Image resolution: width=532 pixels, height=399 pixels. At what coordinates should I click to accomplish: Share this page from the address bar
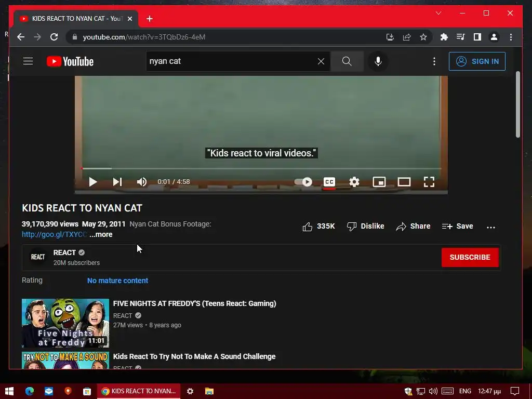click(x=407, y=37)
